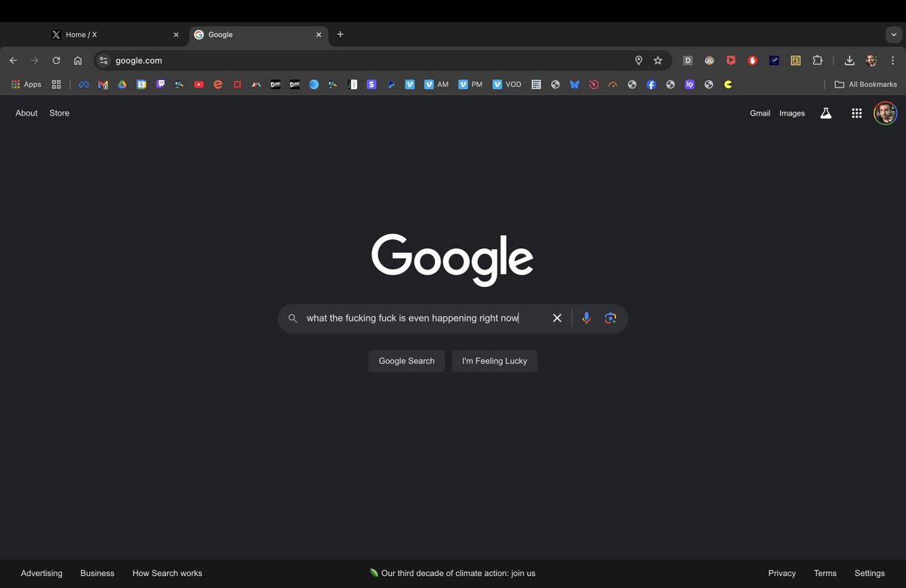
Task: Click the Home button in toolbar
Action: [x=78, y=60]
